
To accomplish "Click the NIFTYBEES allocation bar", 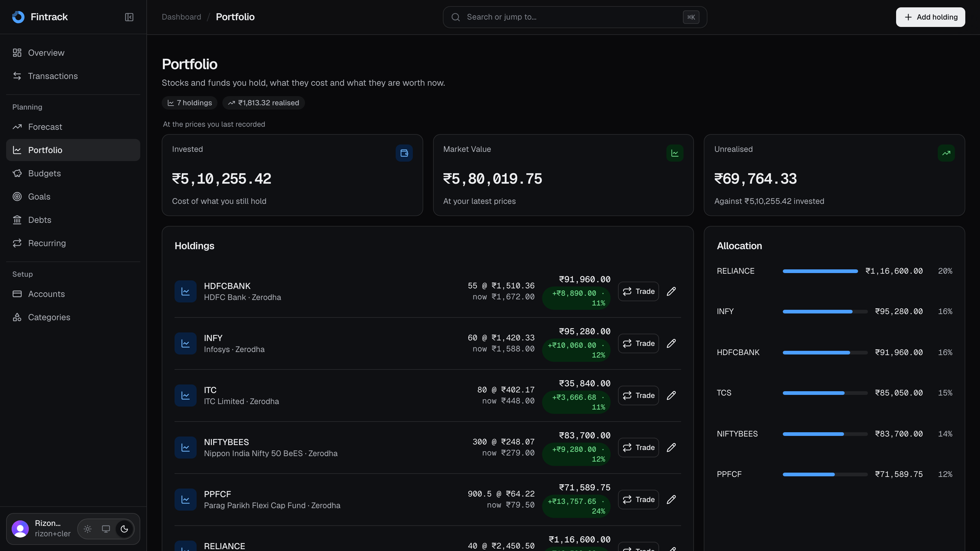I will (x=825, y=434).
